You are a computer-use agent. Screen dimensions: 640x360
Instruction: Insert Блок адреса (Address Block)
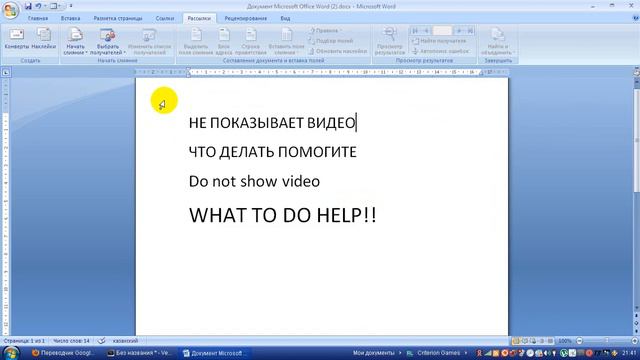point(224,41)
